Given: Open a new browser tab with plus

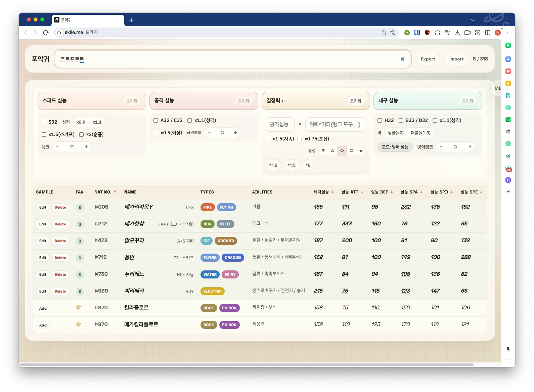Looking at the screenshot, I should [x=131, y=20].
